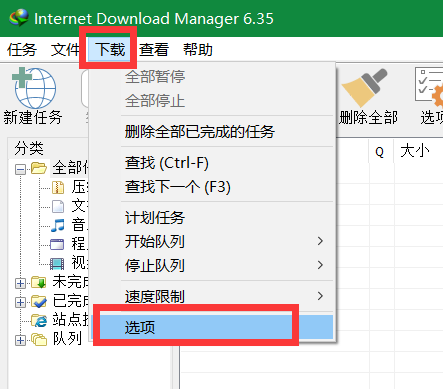Choose 选项 in the 下载 menu

213,327
